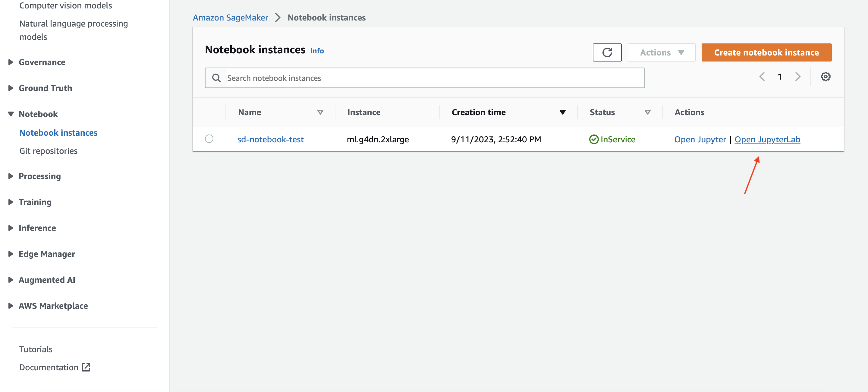Screen dimensions: 868x392
Task: Click the Open JupyterLab link
Action: click(767, 140)
